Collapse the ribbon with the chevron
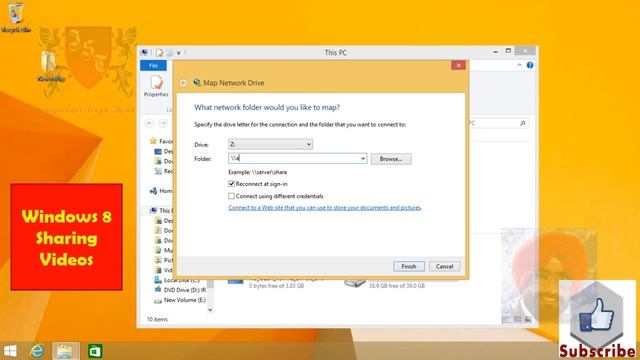 tap(519, 65)
